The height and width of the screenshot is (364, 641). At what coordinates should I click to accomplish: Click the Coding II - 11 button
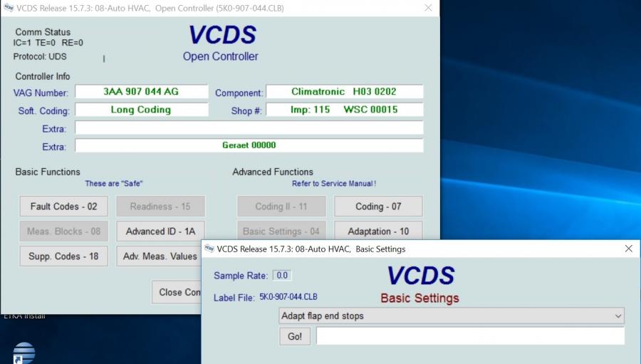click(281, 206)
